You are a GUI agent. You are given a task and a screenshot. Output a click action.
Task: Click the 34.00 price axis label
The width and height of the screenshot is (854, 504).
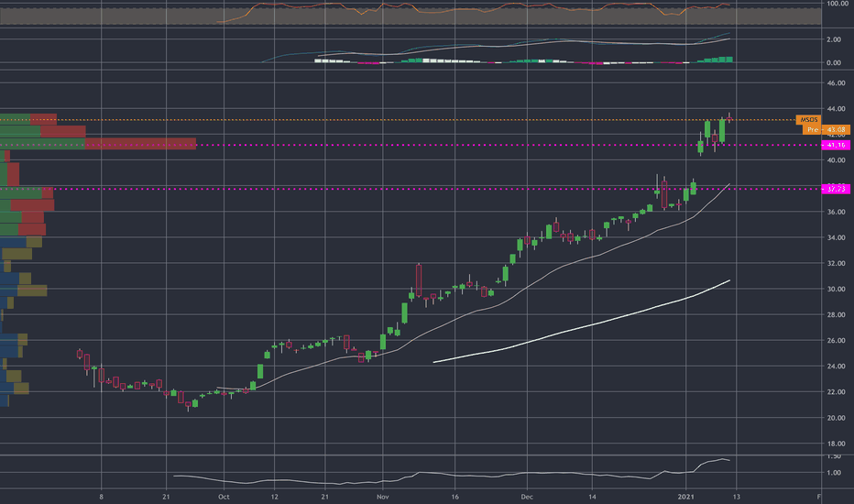(836, 237)
